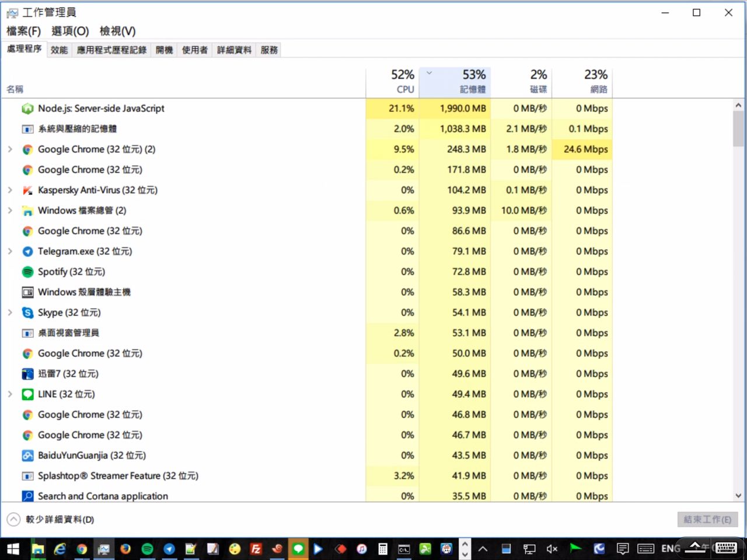The image size is (747, 560).
Task: Click the Telegram.exe process icon
Action: (27, 251)
